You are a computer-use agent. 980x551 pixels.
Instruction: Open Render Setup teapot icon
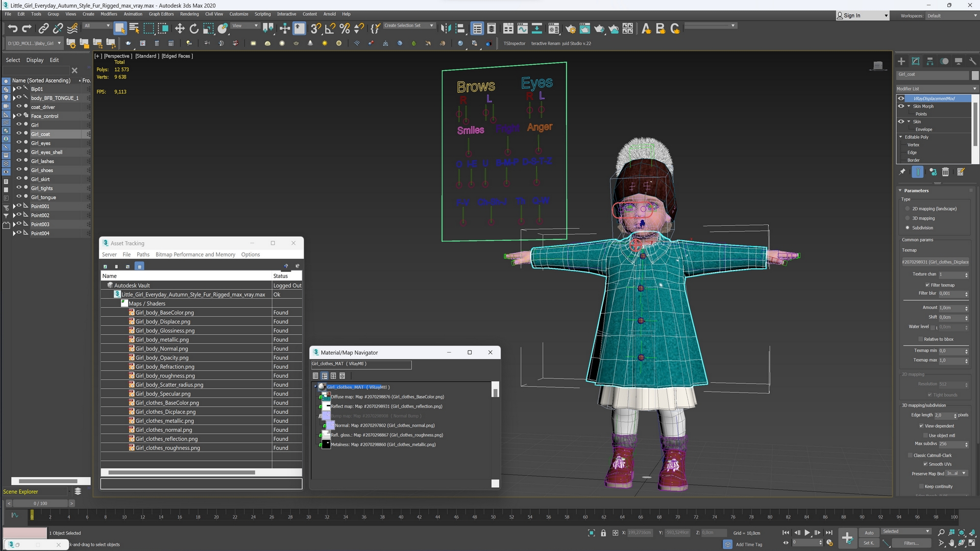click(x=571, y=29)
